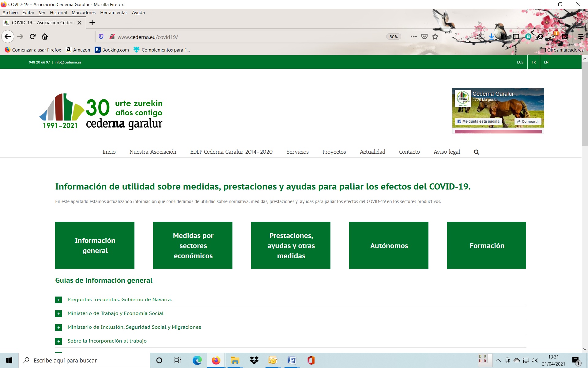Click the Pocket save icon

tap(424, 36)
